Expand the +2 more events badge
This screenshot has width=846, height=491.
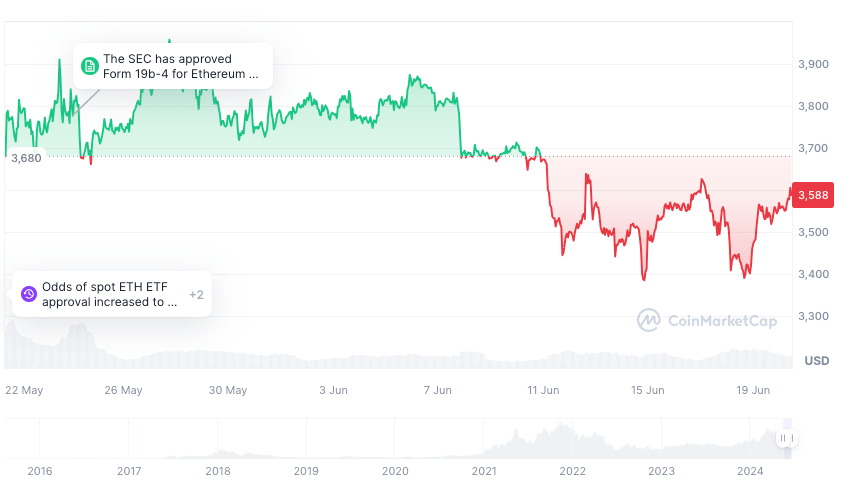click(196, 294)
